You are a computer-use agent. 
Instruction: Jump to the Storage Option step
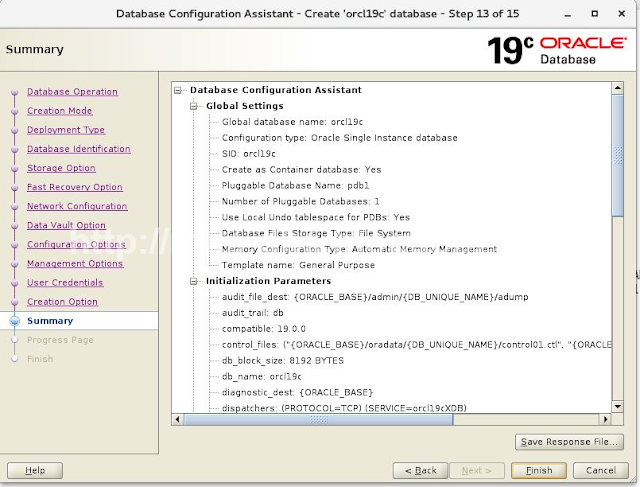pos(61,168)
